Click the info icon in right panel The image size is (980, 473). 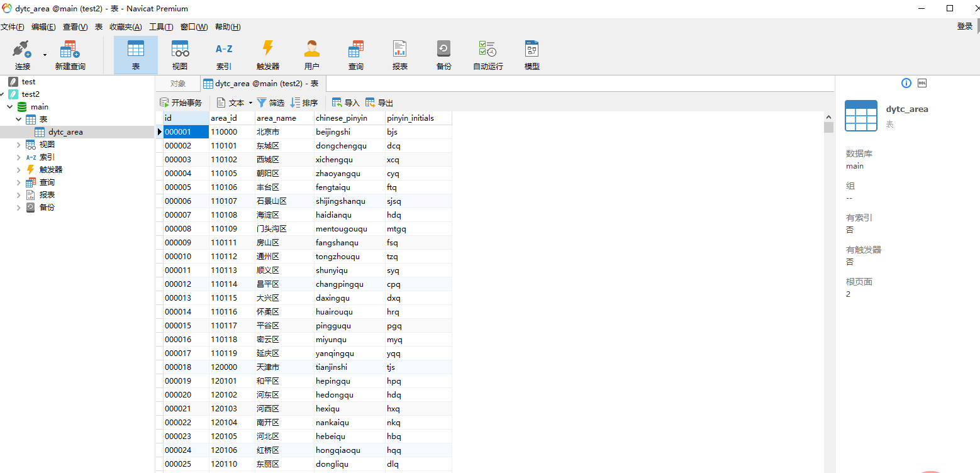(x=906, y=83)
